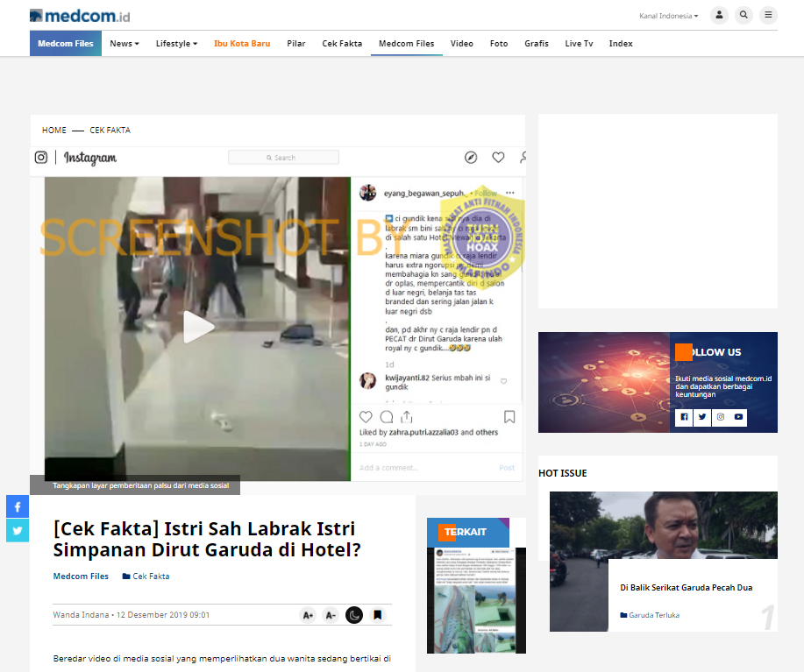Image resolution: width=804 pixels, height=672 pixels.
Task: Follow medcom.id on Instagram icon
Action: pos(721,417)
